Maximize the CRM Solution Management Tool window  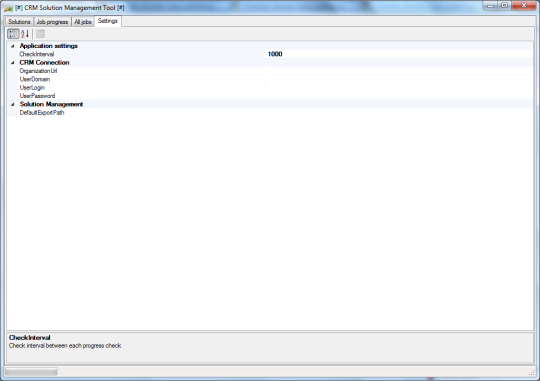point(505,6)
